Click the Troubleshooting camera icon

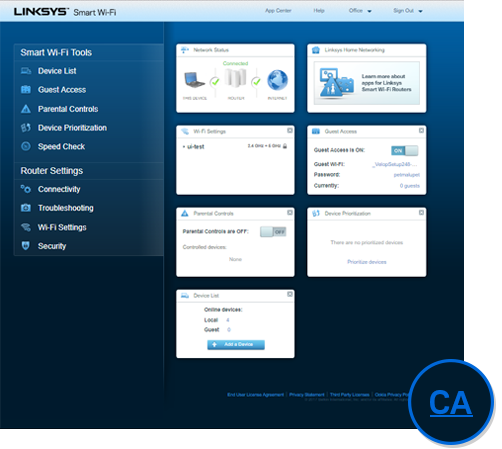point(26,208)
